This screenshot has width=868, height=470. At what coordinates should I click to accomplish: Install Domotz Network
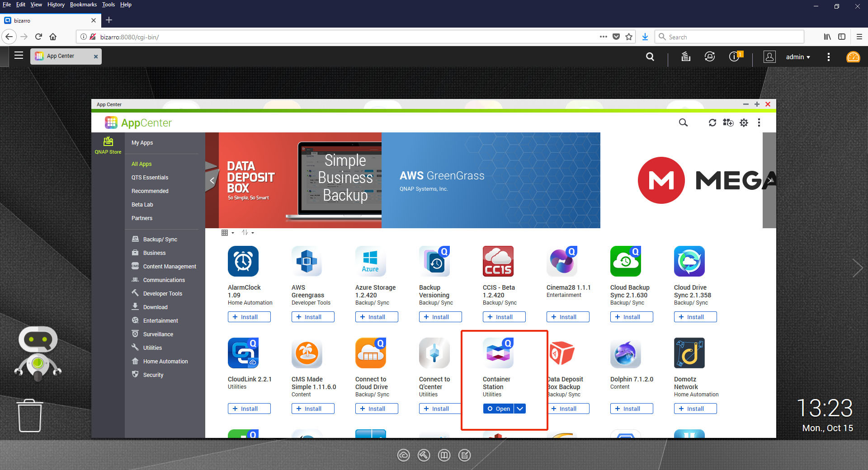[x=695, y=409]
